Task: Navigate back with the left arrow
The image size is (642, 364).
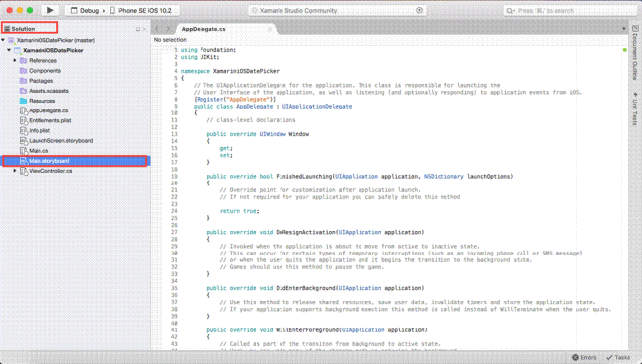Action: (x=157, y=29)
